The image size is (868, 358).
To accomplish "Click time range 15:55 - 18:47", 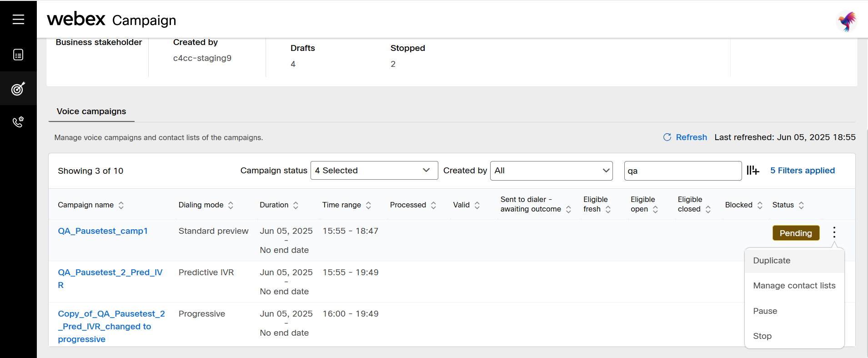I will [x=351, y=231].
